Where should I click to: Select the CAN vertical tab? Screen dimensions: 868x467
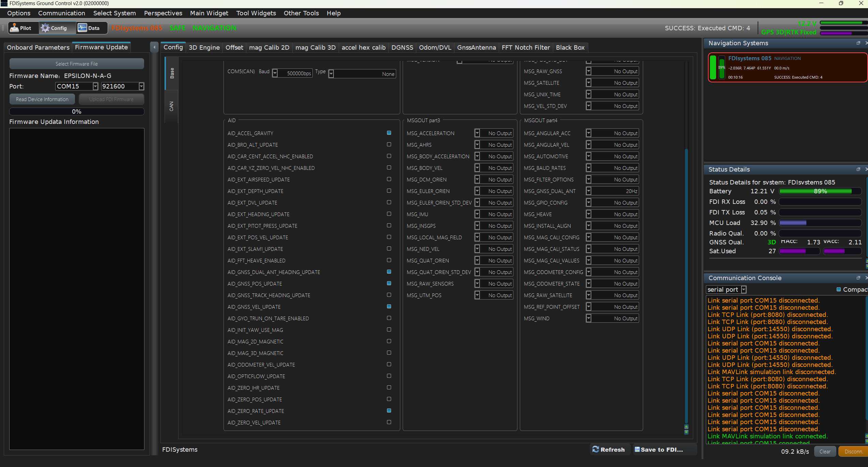point(171,106)
